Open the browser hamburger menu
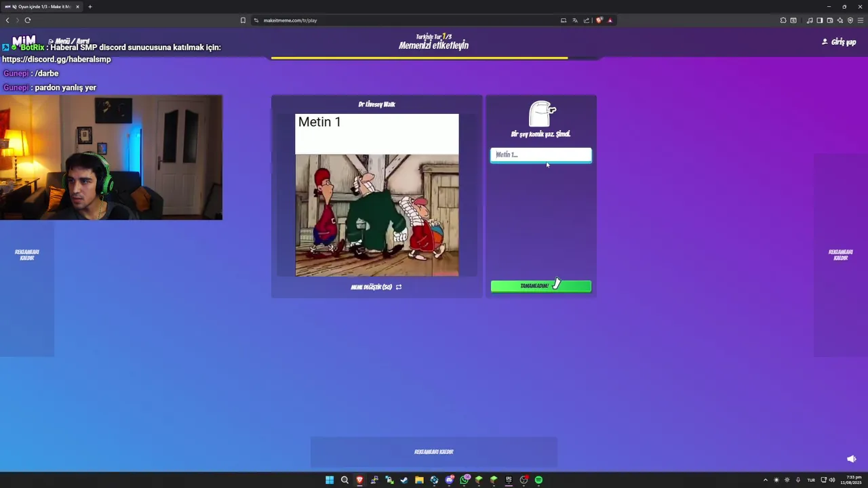 (861, 20)
